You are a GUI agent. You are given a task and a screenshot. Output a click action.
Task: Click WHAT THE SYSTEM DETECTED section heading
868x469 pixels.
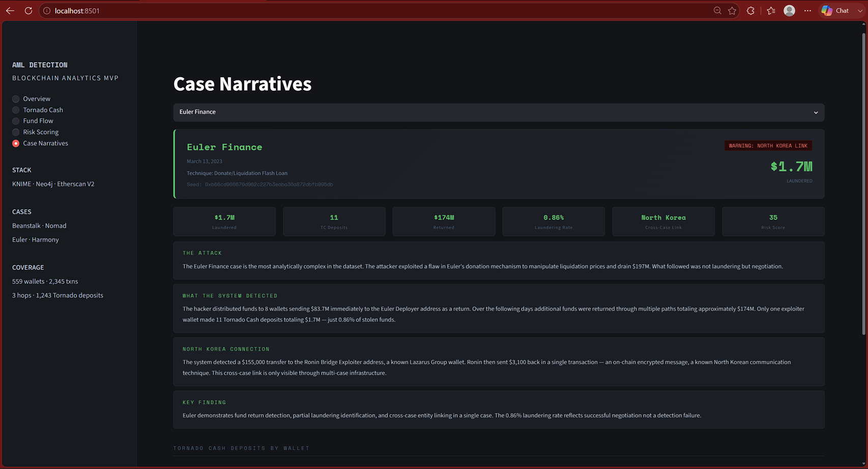[x=230, y=296]
